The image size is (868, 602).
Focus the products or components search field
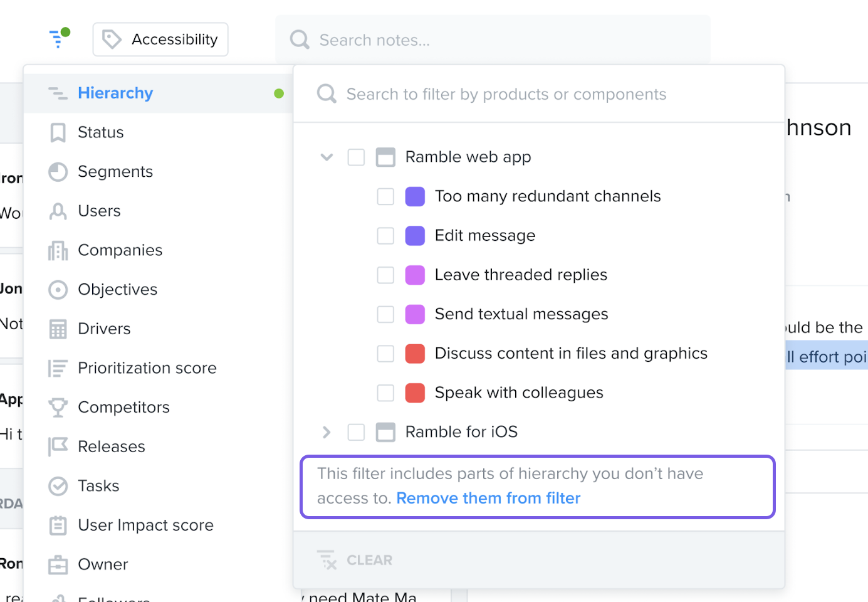point(539,94)
